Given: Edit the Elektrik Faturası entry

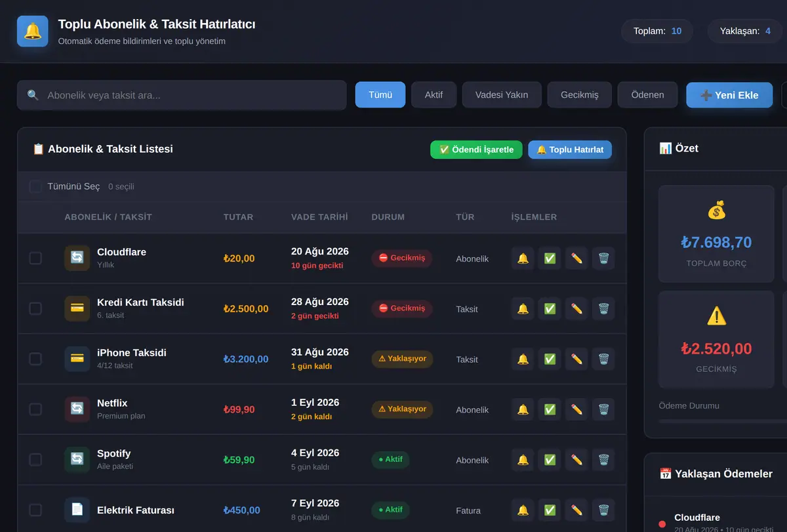Looking at the screenshot, I should click(576, 510).
